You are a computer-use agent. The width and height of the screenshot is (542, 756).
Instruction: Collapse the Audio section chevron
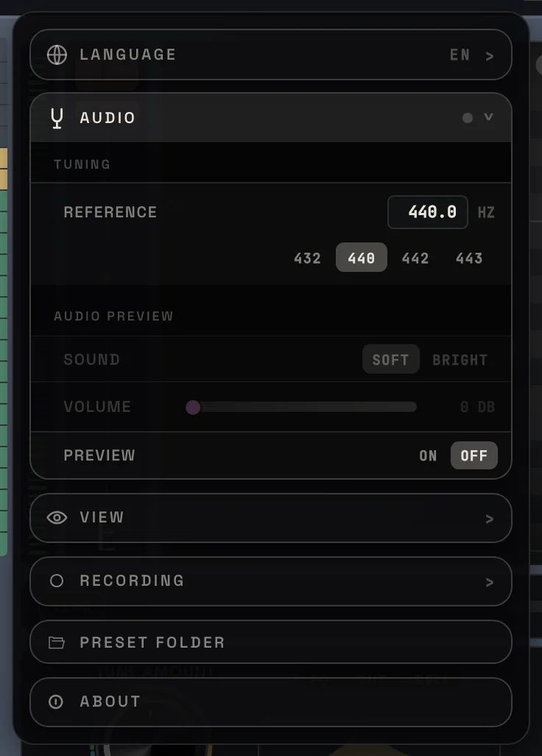(488, 117)
